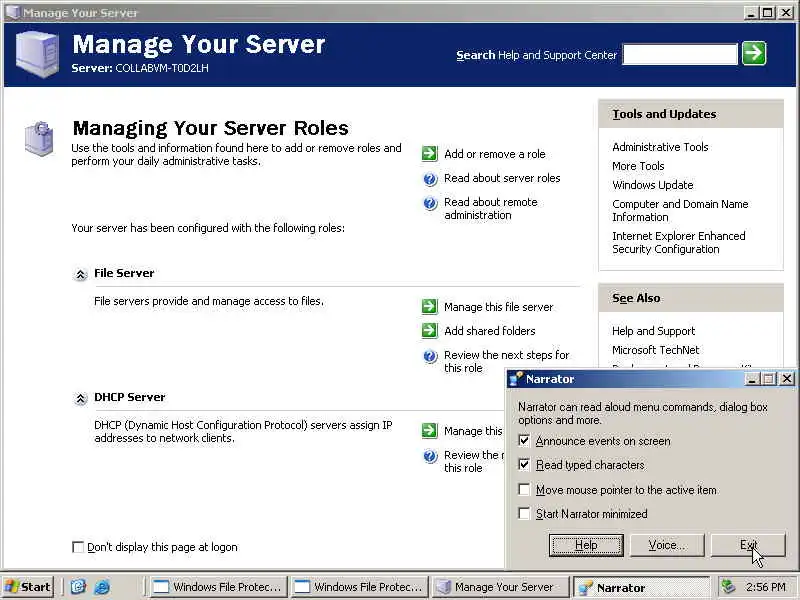Click green arrow icon in DHCP Server section
Image resolution: width=800 pixels, height=600 pixels.
pos(430,431)
